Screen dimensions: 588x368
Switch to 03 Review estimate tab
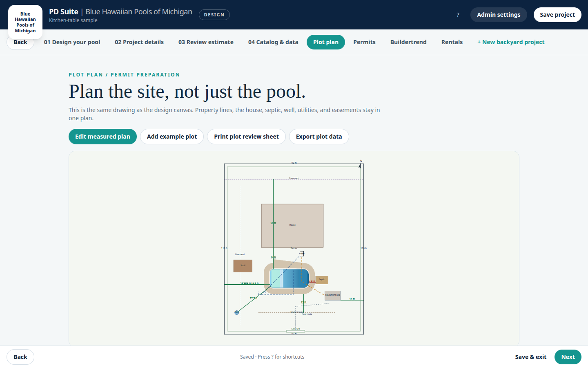206,42
